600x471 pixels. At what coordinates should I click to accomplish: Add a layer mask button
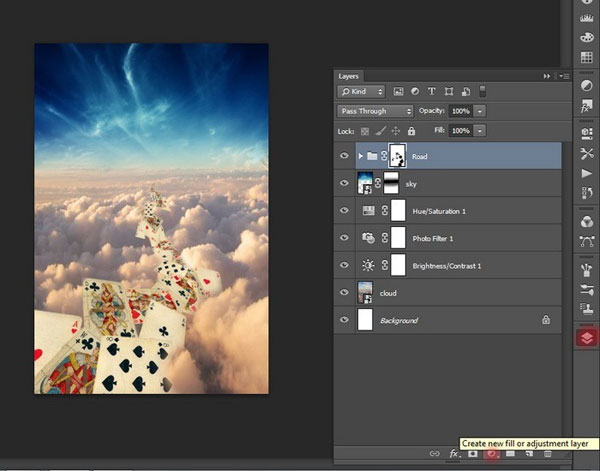tap(473, 454)
